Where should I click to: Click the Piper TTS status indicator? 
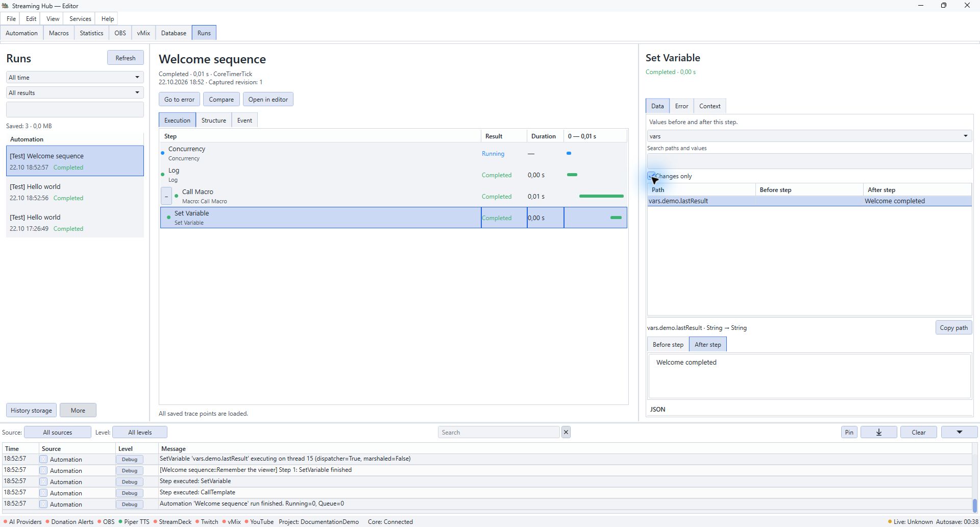pos(134,521)
